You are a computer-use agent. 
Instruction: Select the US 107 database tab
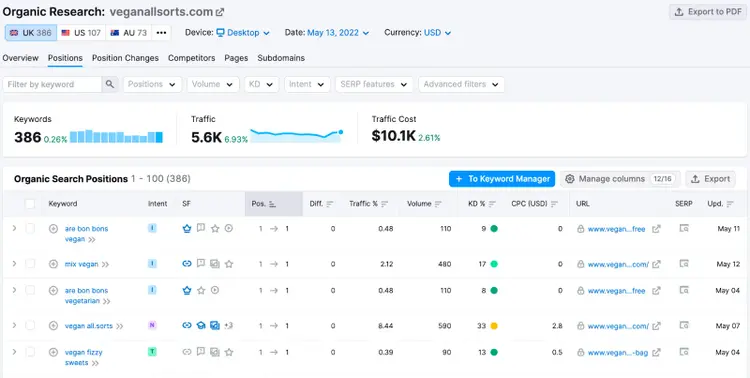click(81, 33)
